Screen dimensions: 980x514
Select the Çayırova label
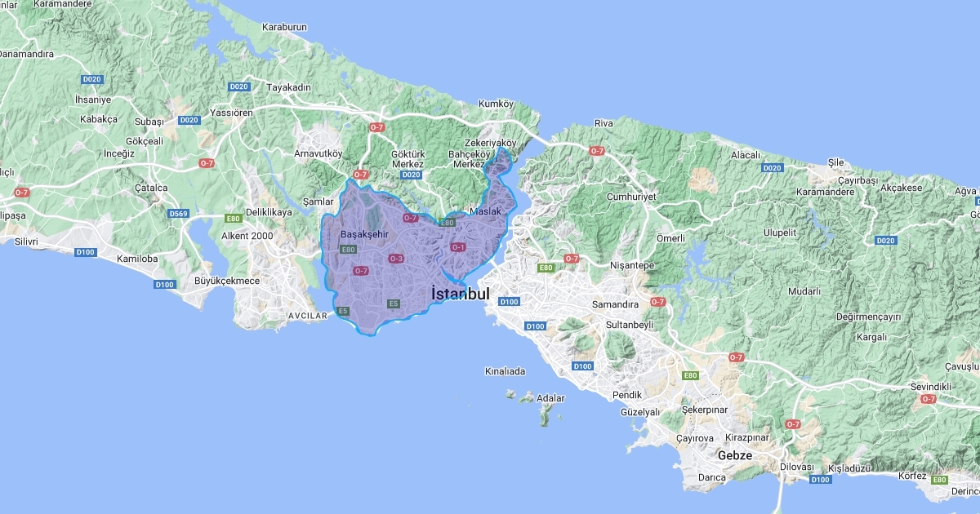coord(694,437)
